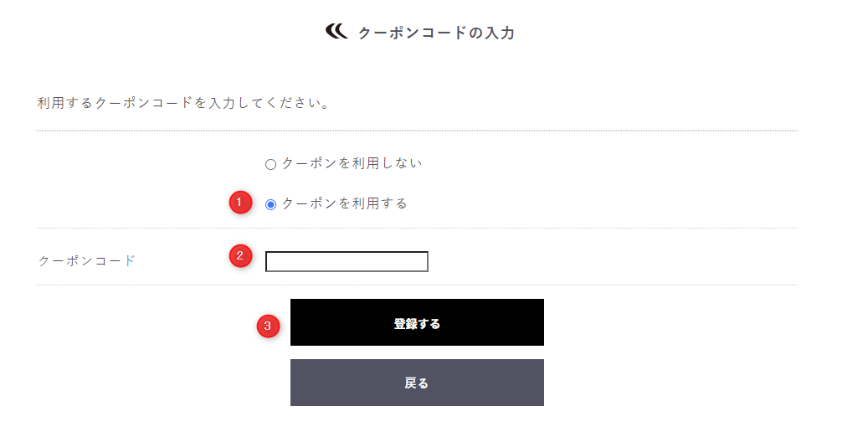Click the クーポンを利用しない label text
The width and height of the screenshot is (868, 442).
click(x=352, y=163)
